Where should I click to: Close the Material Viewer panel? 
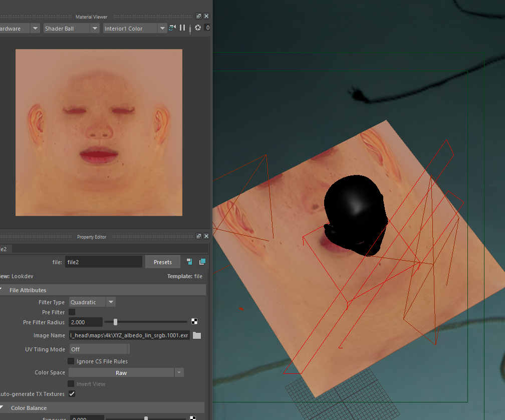click(x=206, y=16)
